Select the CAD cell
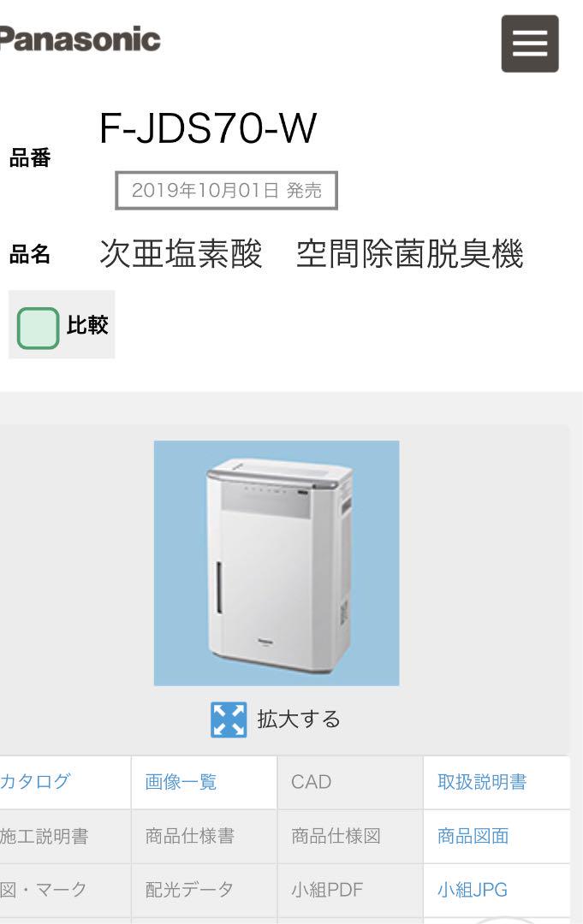The height and width of the screenshot is (924, 583). 311,782
